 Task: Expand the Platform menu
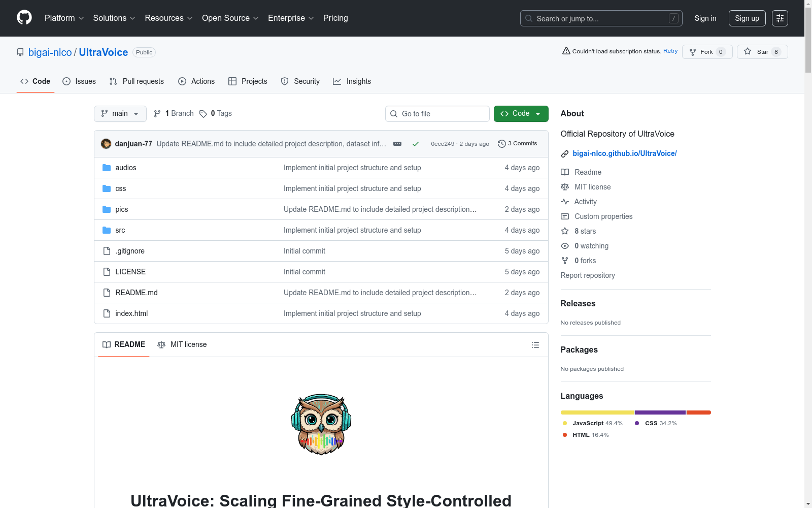click(x=64, y=18)
